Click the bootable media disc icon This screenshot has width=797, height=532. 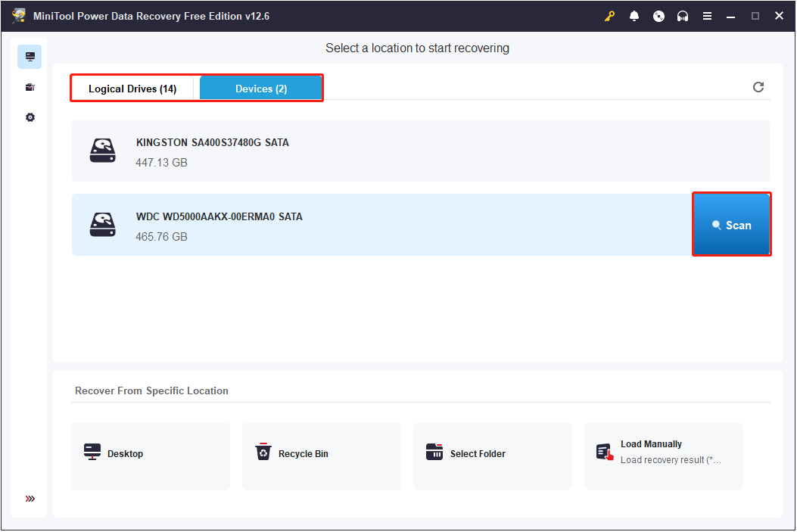click(x=658, y=15)
